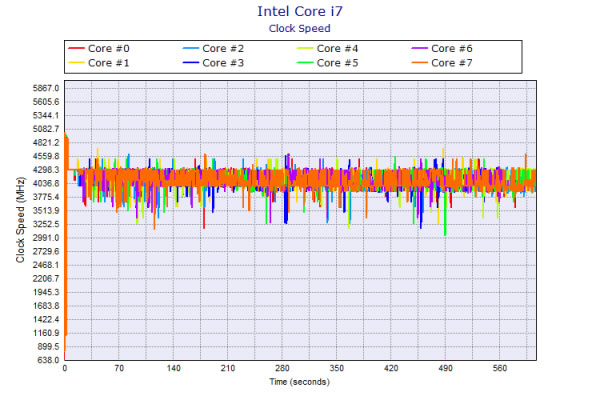The width and height of the screenshot is (600, 400).
Task: Click the red Core #0 legend line
Action: (76, 48)
